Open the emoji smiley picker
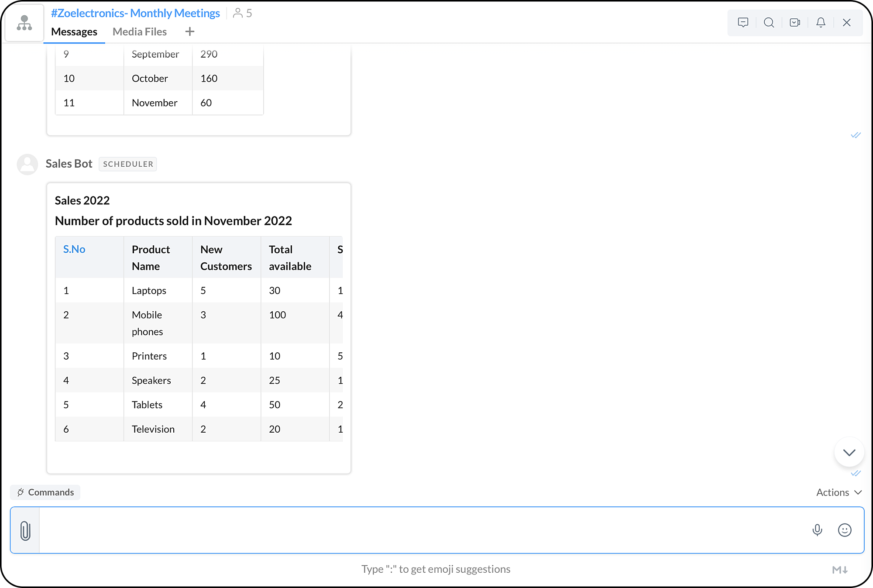This screenshot has height=588, width=873. (x=845, y=530)
